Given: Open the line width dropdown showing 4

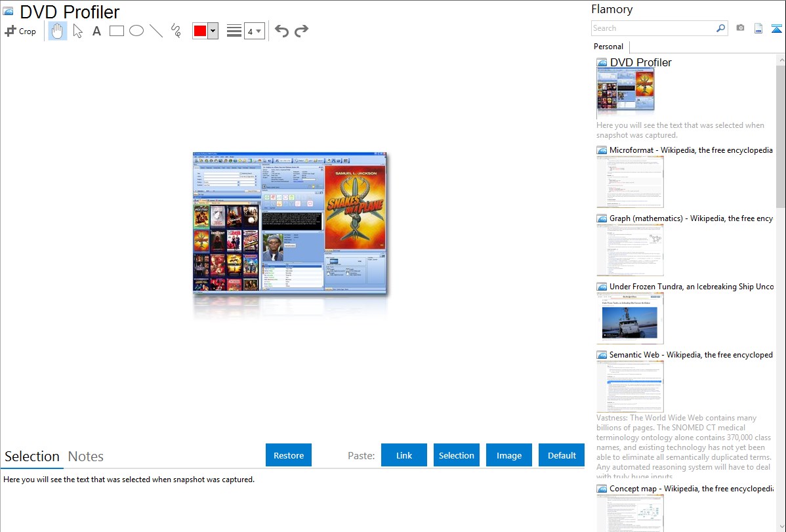Looking at the screenshot, I should (254, 31).
